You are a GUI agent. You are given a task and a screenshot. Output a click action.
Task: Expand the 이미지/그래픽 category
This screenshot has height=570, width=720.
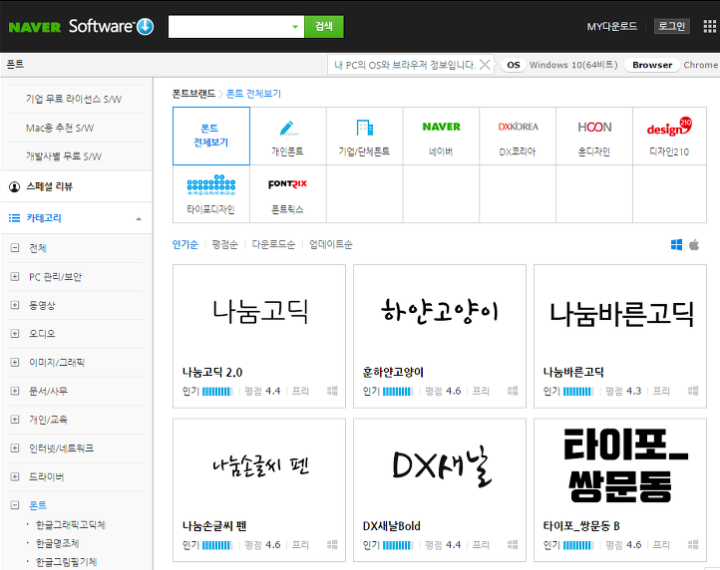coord(15,362)
